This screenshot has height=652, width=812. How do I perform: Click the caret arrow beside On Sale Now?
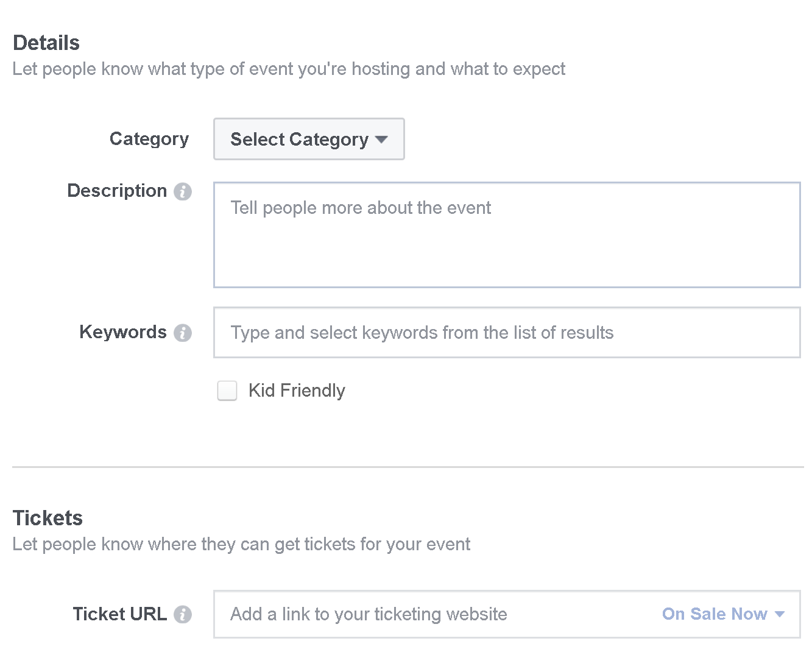[x=780, y=614]
